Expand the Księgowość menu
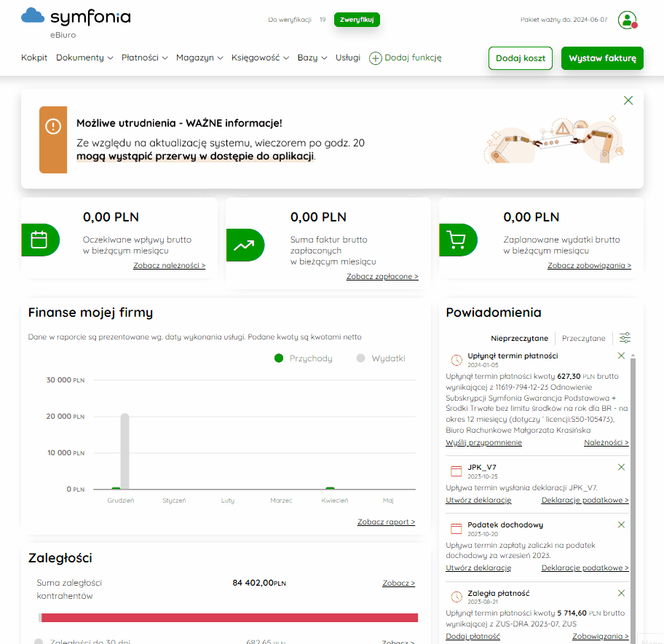The width and height of the screenshot is (664, 644). [260, 58]
